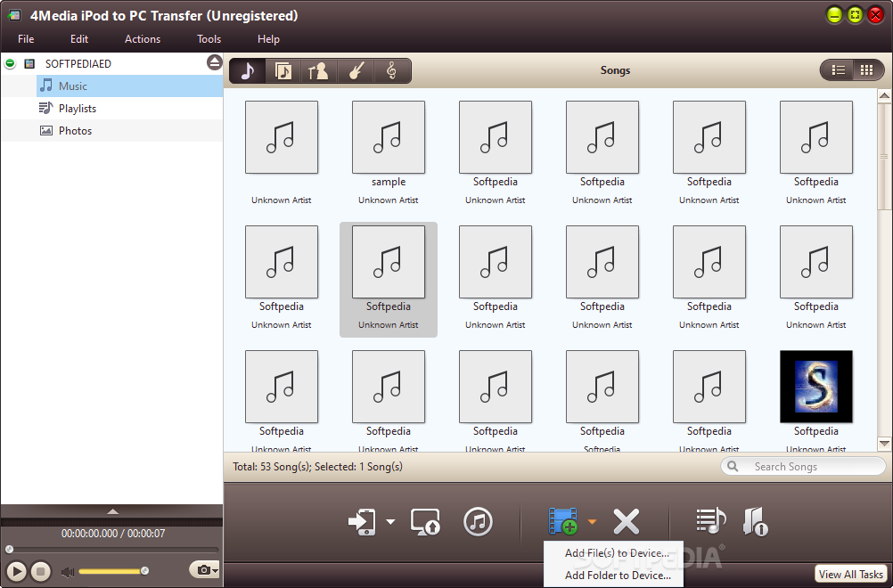This screenshot has width=893, height=588.
Task: Click the new playlist icon
Action: pyautogui.click(x=711, y=521)
